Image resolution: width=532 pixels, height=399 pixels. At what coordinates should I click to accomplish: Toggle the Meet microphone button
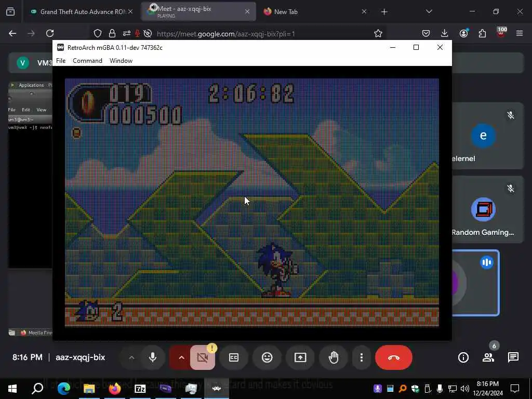point(153,357)
